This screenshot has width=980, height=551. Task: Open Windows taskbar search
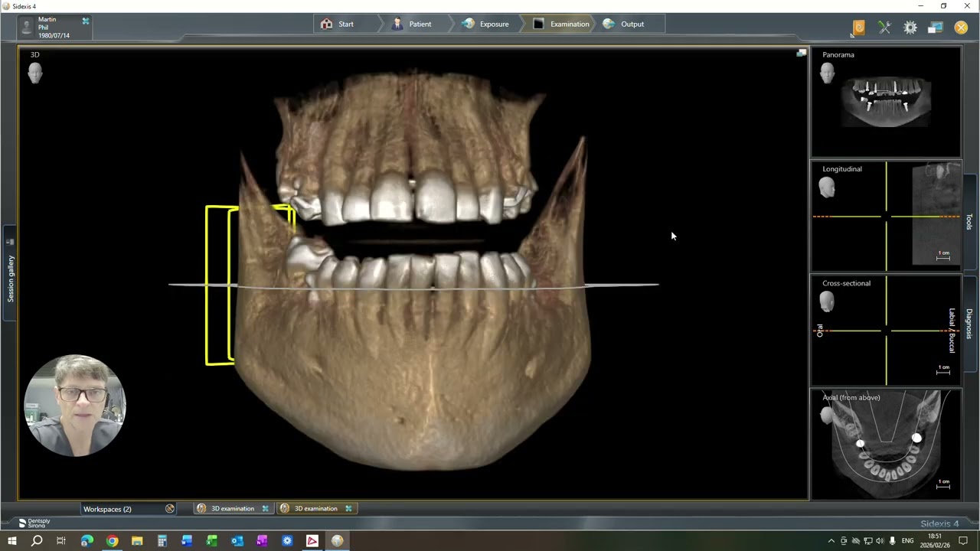click(x=36, y=541)
